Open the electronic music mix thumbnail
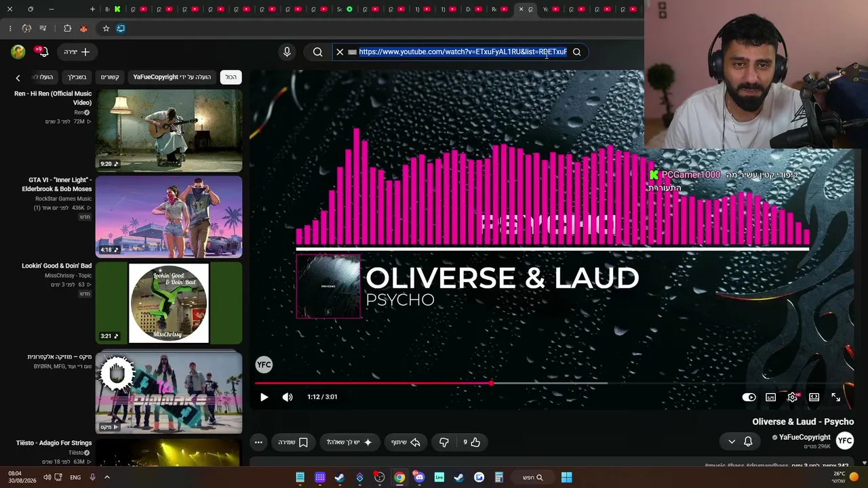868x488 pixels. (x=169, y=392)
